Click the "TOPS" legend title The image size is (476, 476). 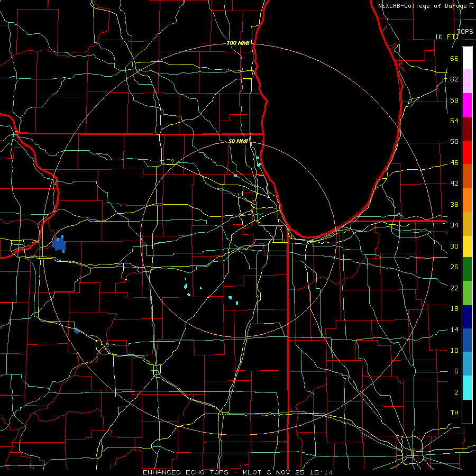465,32
